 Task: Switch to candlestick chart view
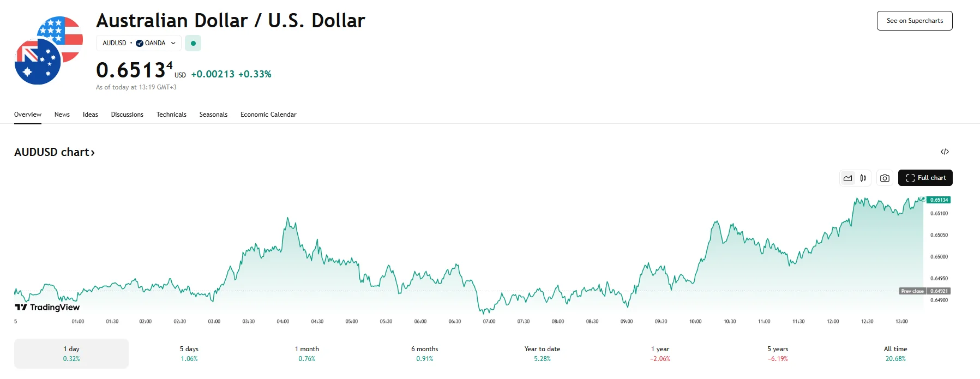point(863,178)
